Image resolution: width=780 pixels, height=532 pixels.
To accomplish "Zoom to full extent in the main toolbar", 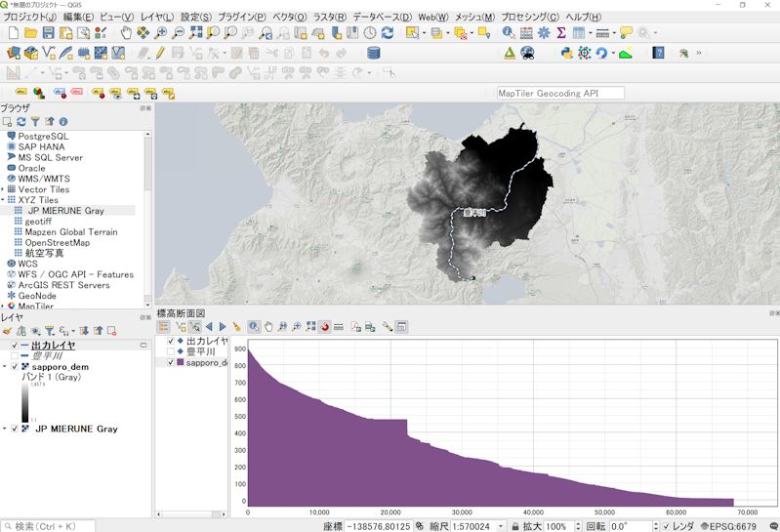I will (195, 33).
